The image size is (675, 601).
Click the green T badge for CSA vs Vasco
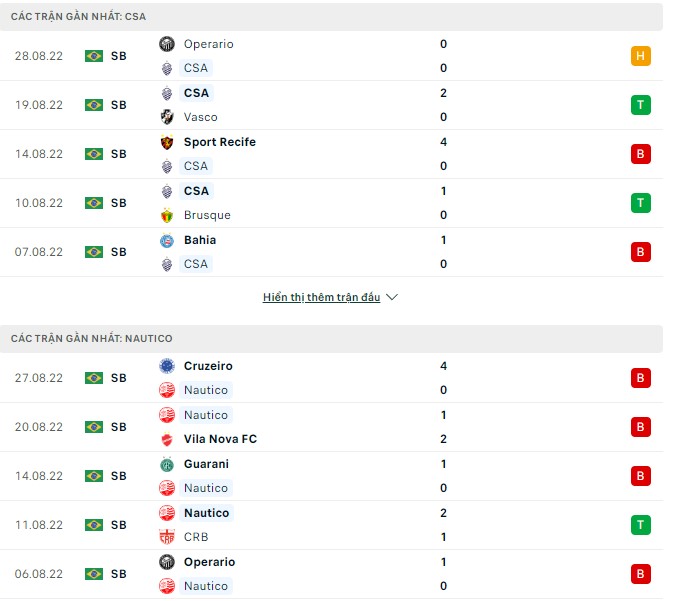[641, 105]
